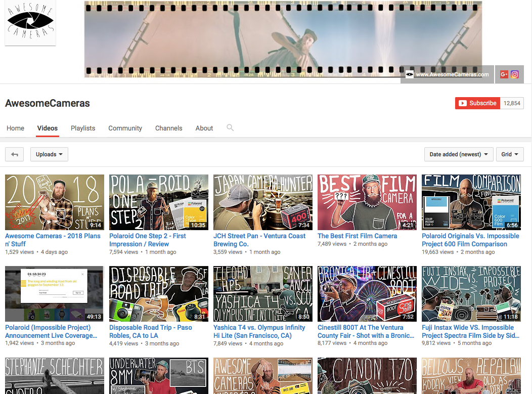Open Polaroid One Step 2 - First Impression title
Image resolution: width=532 pixels, height=394 pixels.
click(148, 240)
